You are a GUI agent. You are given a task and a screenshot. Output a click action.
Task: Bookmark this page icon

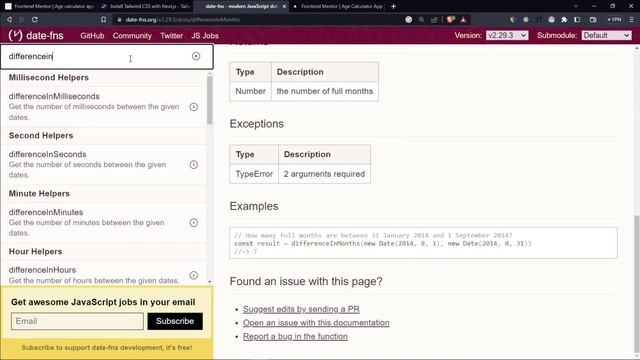pos(103,19)
